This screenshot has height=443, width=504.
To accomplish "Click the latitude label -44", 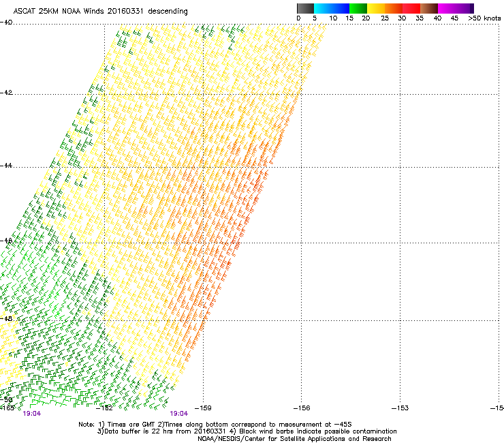I will tap(6, 166).
